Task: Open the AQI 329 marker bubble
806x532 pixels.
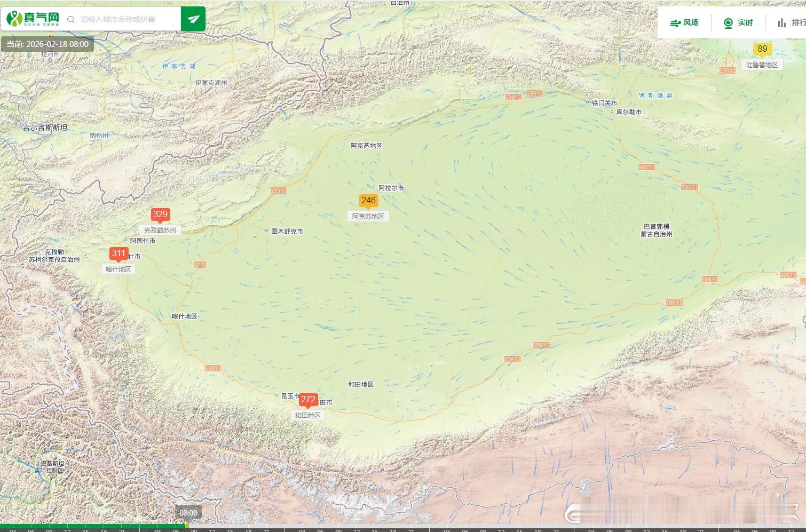Action: click(160, 215)
